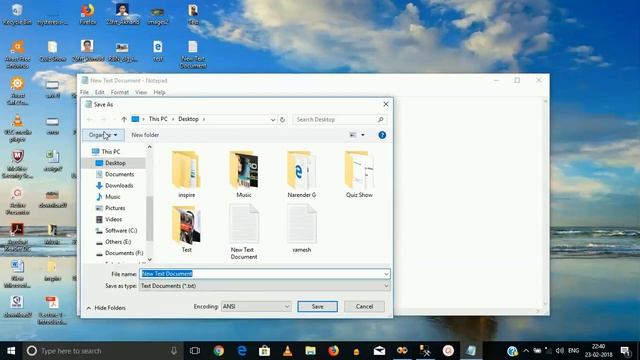Viewport: 640px width, 360px height.
Task: Open Mail app from taskbar
Action: [x=379, y=351]
